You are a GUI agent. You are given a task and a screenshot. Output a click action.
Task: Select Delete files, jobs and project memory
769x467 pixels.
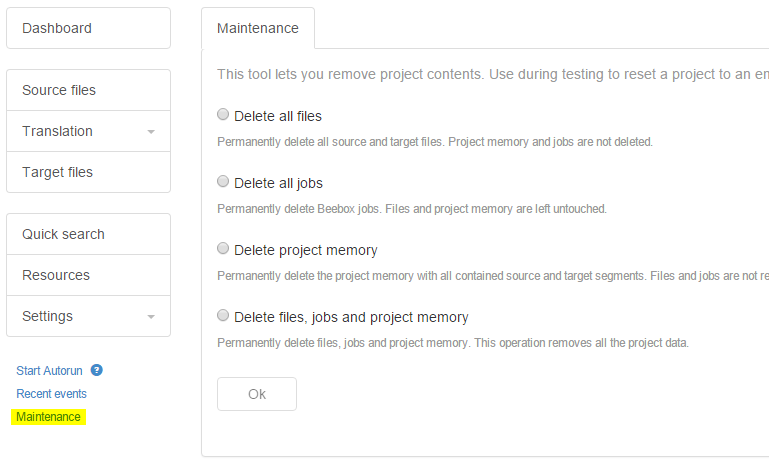point(223,316)
